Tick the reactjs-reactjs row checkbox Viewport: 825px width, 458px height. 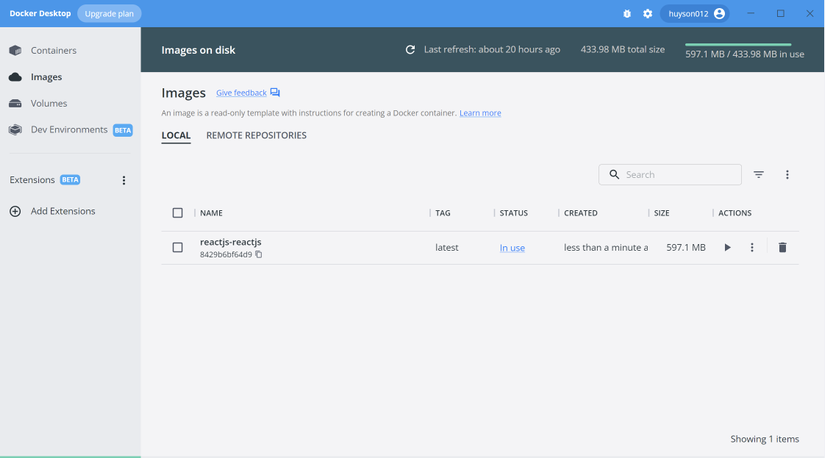coord(178,247)
